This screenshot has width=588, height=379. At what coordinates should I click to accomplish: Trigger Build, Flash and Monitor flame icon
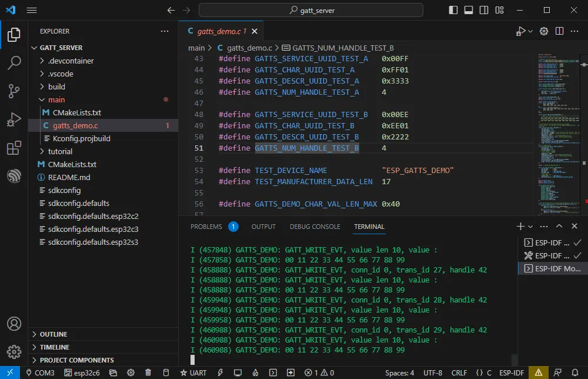(255, 373)
